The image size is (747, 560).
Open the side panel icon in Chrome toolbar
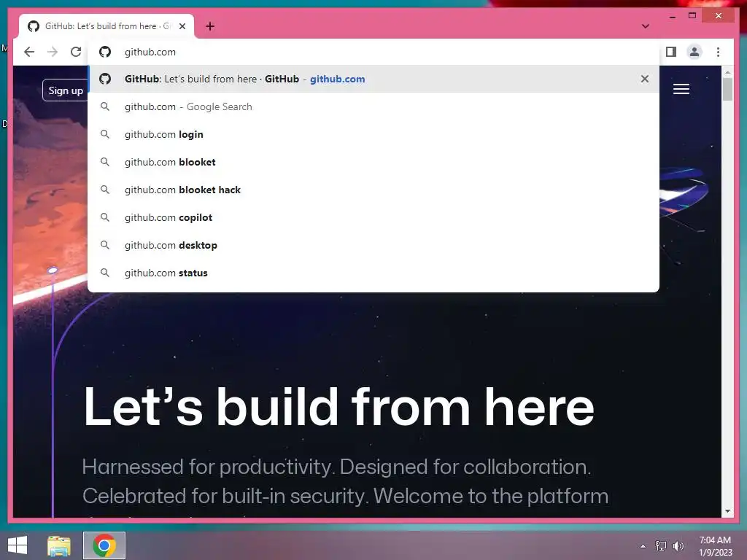[x=671, y=52]
